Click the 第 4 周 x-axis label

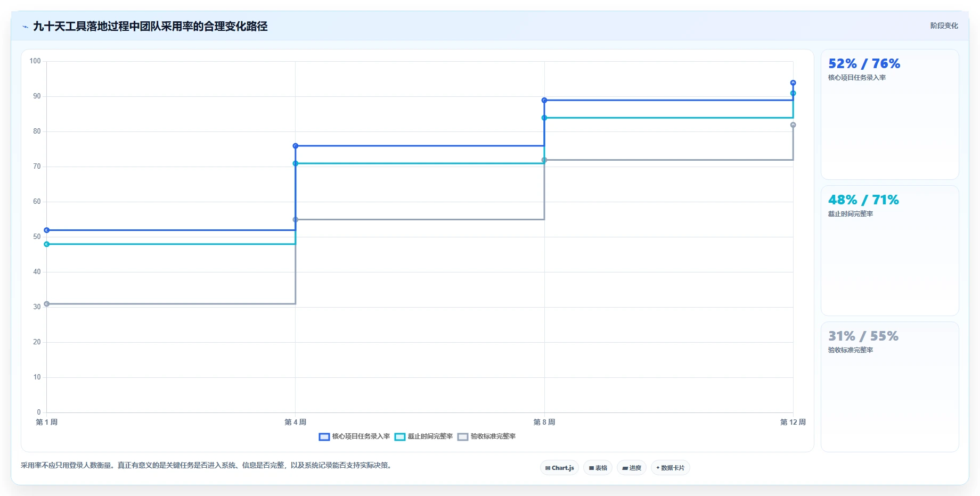coord(296,422)
